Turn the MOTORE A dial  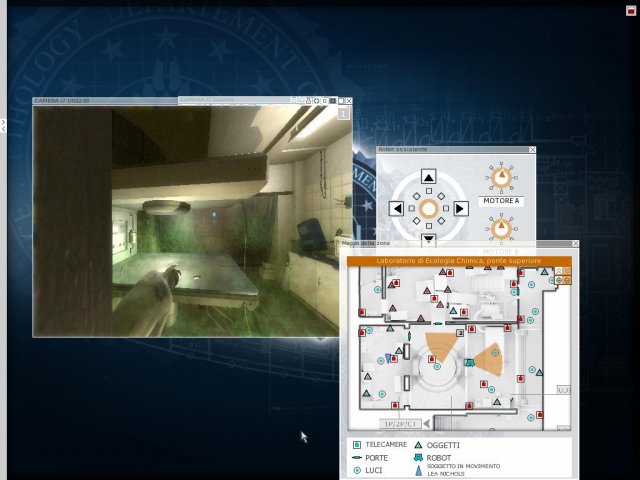(501, 179)
